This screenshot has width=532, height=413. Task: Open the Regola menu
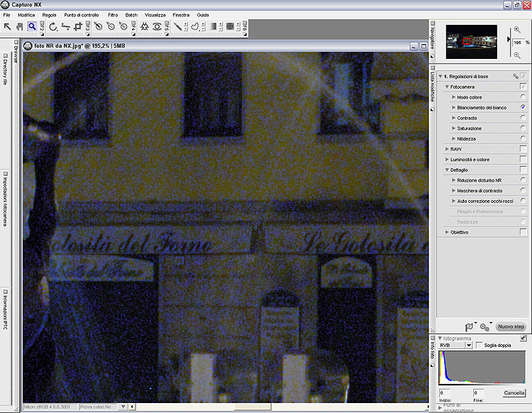click(x=49, y=15)
